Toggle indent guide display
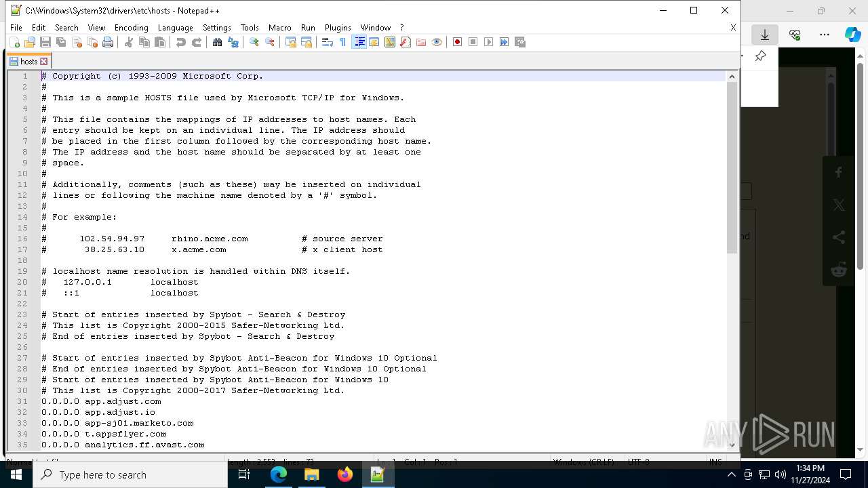Viewport: 868px width, 488px height. click(x=359, y=42)
